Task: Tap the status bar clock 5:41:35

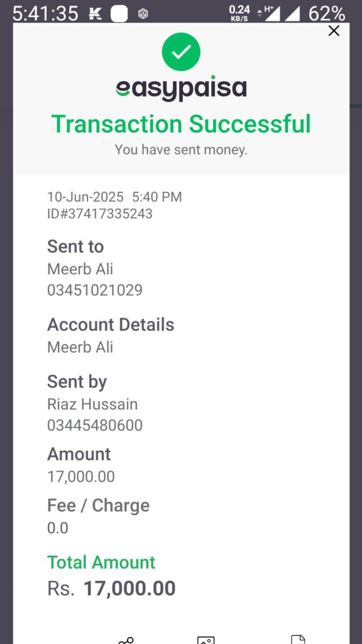Action: (45, 14)
